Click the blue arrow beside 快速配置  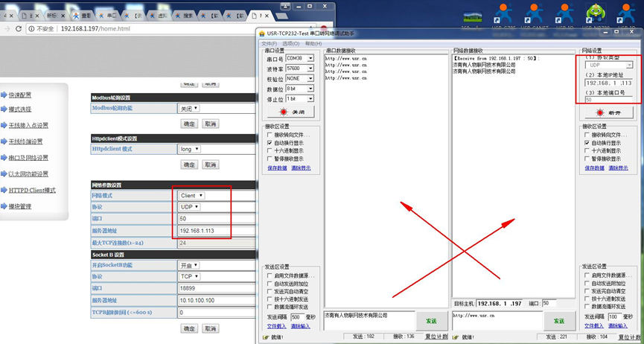pyautogui.click(x=4, y=95)
